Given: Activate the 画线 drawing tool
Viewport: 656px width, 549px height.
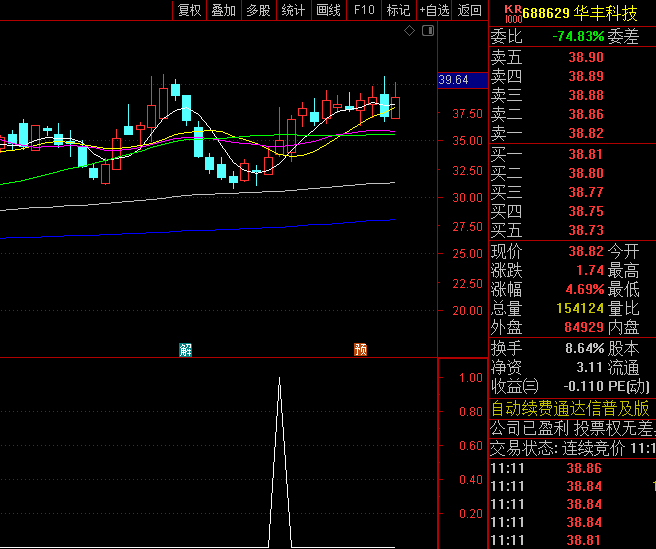Looking at the screenshot, I should tap(328, 10).
